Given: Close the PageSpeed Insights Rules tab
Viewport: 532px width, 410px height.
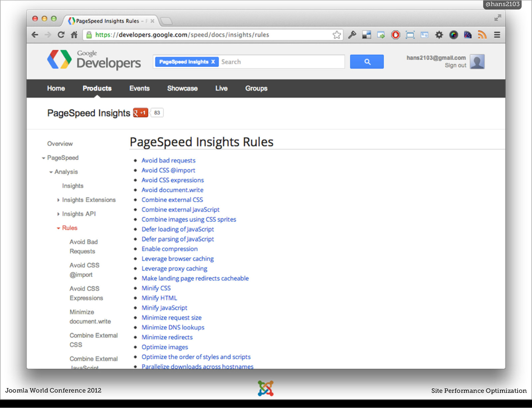Looking at the screenshot, I should pos(152,21).
